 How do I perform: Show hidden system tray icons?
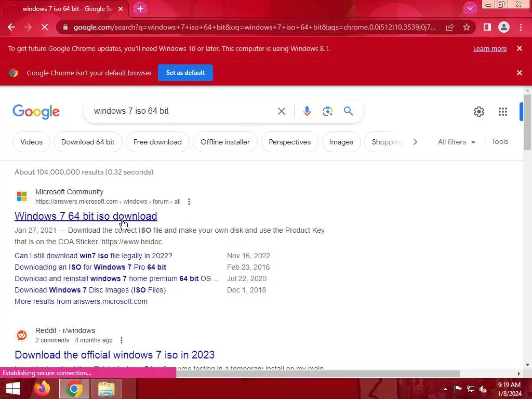click(445, 389)
